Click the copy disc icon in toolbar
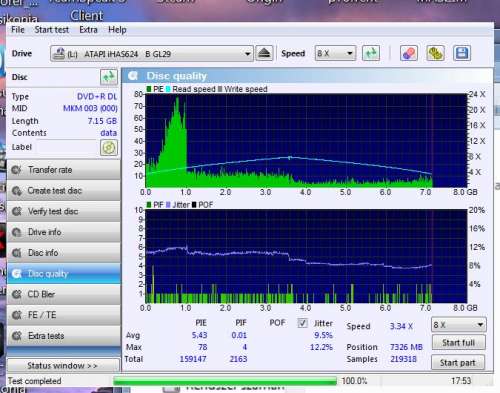 click(x=435, y=53)
